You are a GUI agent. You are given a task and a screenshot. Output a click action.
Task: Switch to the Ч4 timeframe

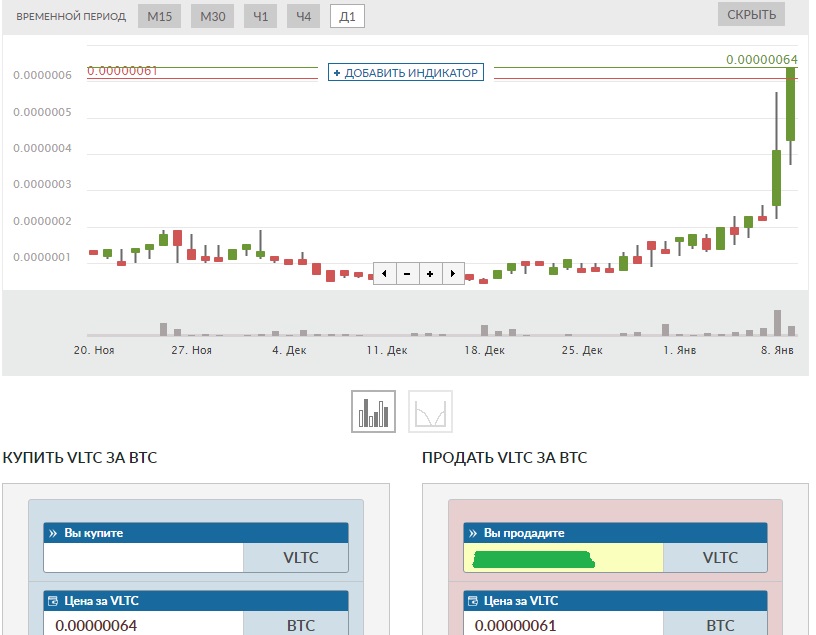(303, 17)
